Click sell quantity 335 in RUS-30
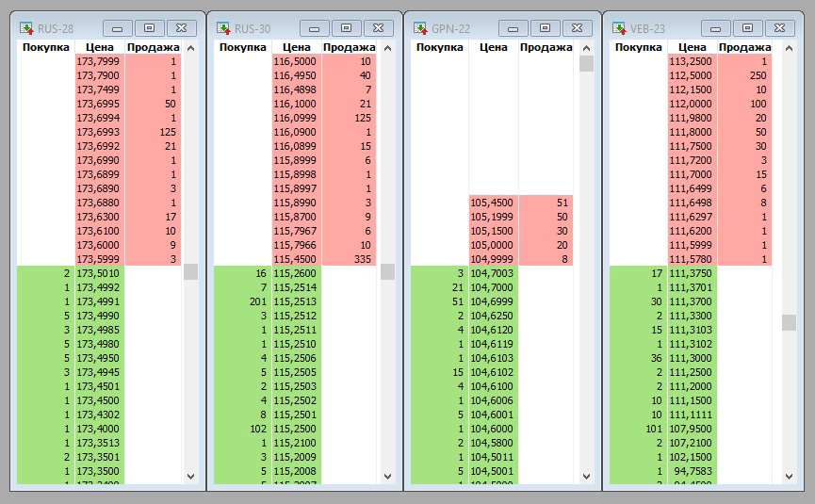This screenshot has height=504, width=815. tap(350, 259)
